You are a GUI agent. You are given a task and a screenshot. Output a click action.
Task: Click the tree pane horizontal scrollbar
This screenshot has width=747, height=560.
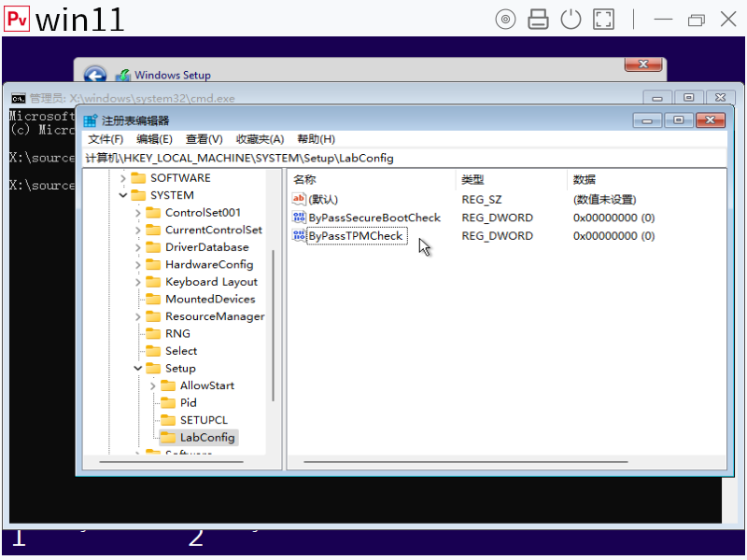(x=172, y=461)
